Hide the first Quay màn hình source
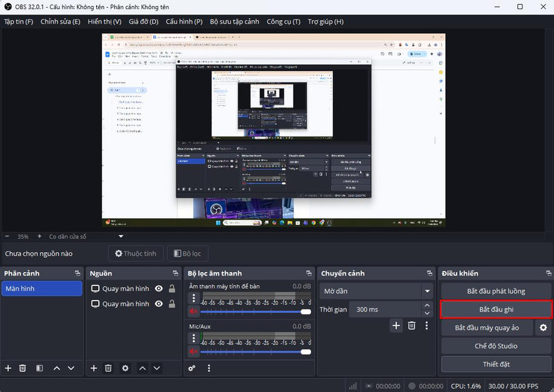The width and height of the screenshot is (554, 392). pyautogui.click(x=159, y=289)
